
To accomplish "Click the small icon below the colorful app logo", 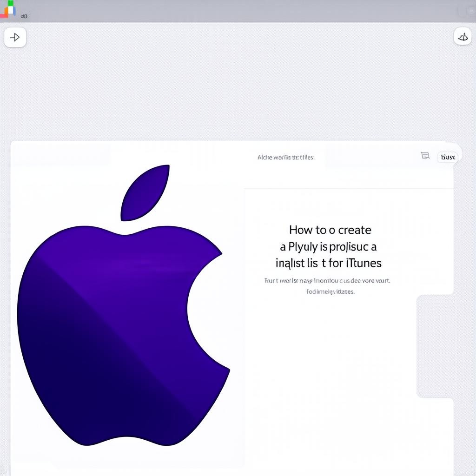I will (24, 16).
